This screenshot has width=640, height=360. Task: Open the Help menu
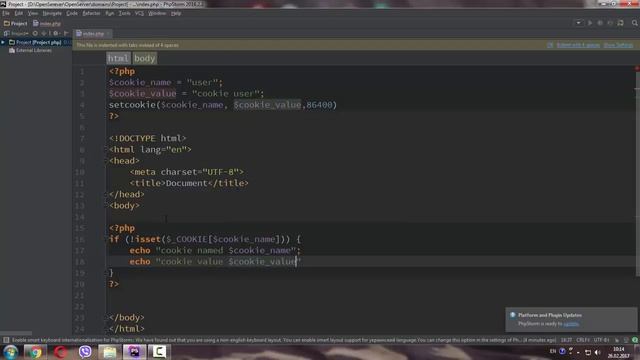[x=176, y=13]
